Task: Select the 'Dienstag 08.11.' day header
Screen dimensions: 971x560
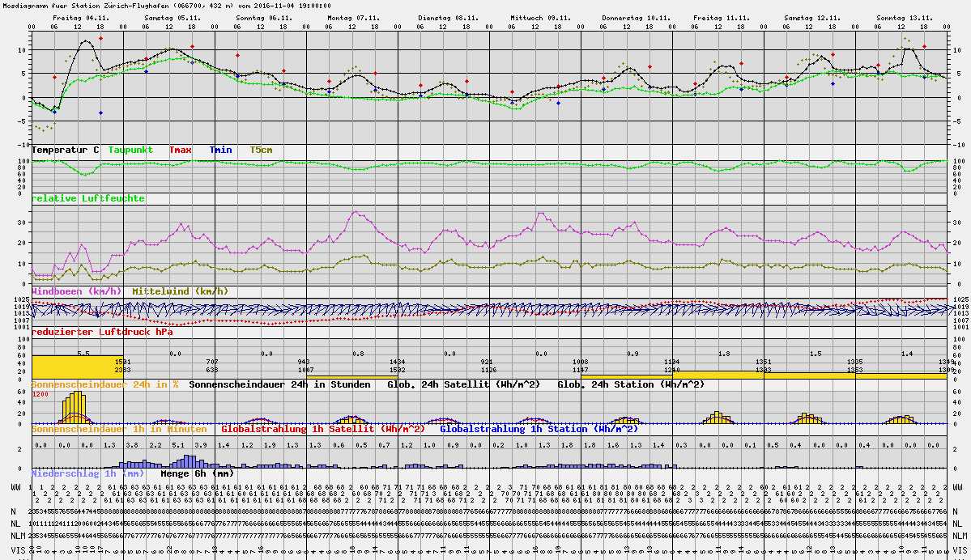Action: coord(449,18)
